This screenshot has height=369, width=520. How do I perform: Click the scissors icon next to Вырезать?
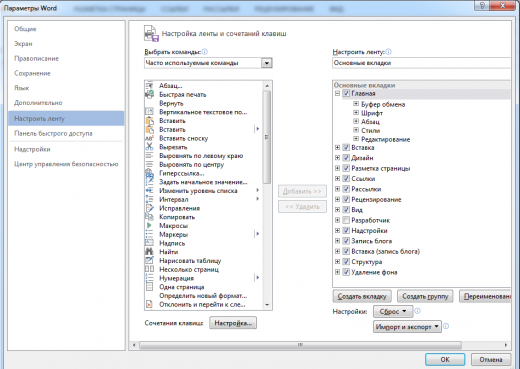click(149, 147)
